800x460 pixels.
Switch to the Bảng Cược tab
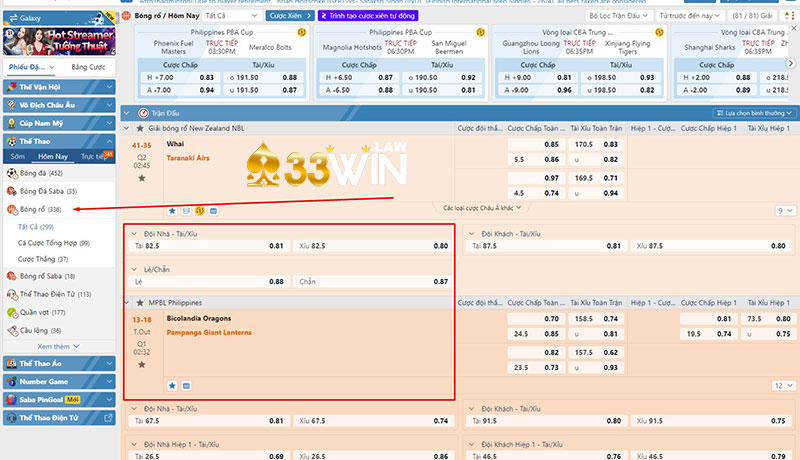(x=90, y=66)
